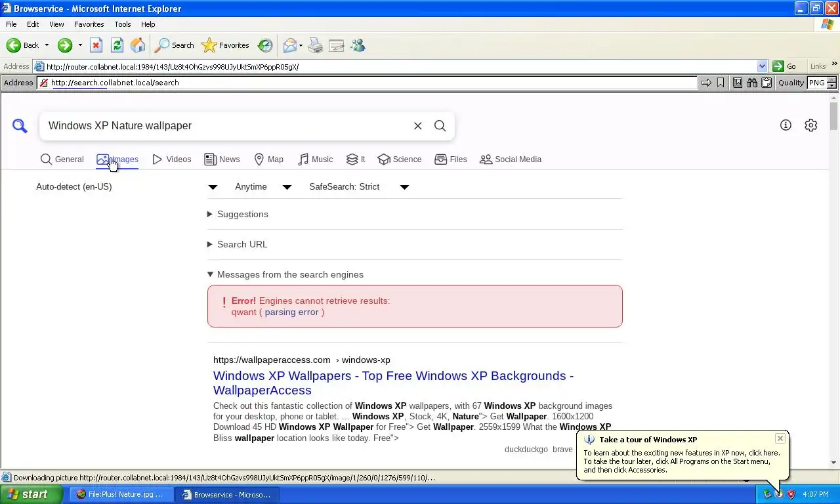This screenshot has width=840, height=504.
Task: Submit search with the magnifier button
Action: coord(440,126)
